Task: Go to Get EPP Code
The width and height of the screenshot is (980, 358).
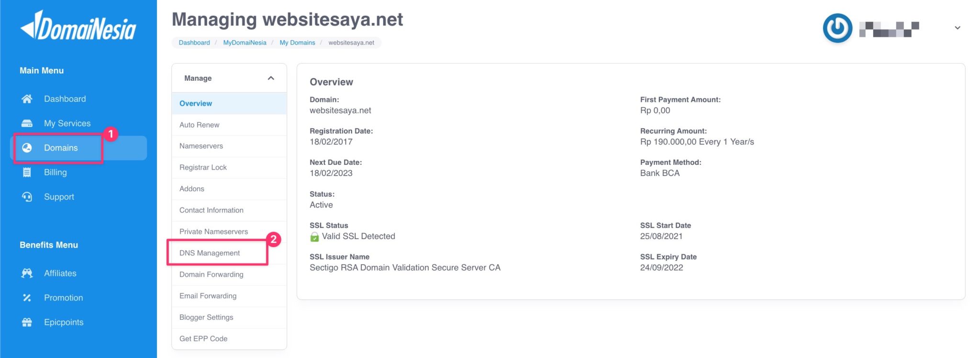Action: (x=203, y=338)
